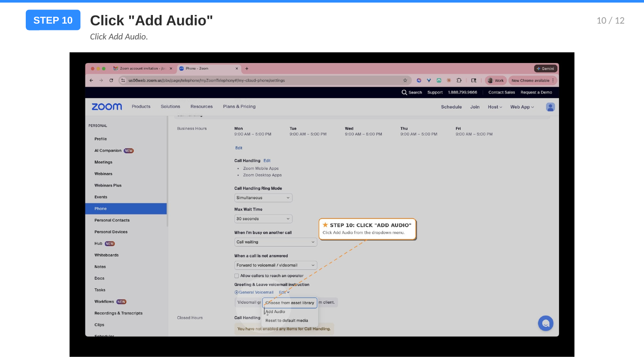Select Add Audio from the menu

(x=275, y=311)
